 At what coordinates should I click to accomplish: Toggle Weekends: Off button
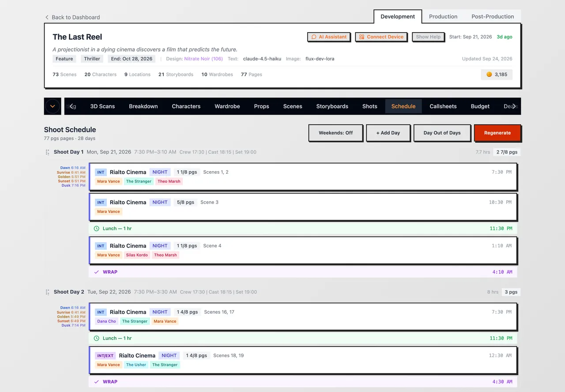pos(335,133)
